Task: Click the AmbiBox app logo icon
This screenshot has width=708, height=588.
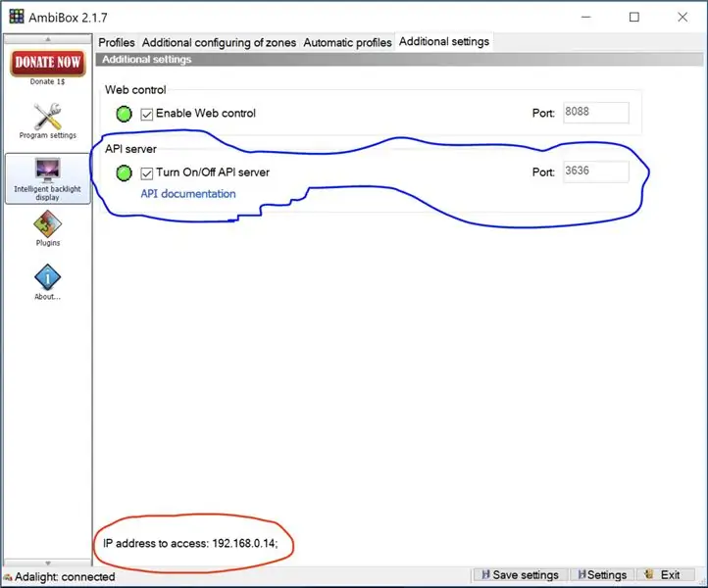Action: tap(17, 17)
